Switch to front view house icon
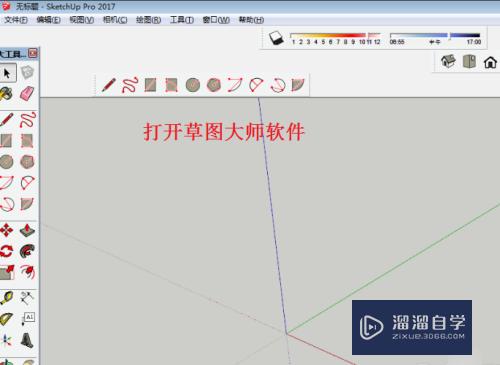Image resolution: width=500 pixels, height=365 pixels. click(x=490, y=62)
